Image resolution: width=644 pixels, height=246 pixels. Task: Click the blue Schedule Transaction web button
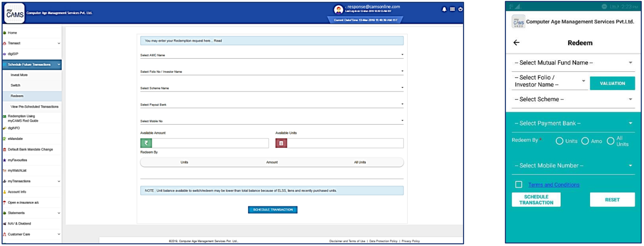point(272,210)
